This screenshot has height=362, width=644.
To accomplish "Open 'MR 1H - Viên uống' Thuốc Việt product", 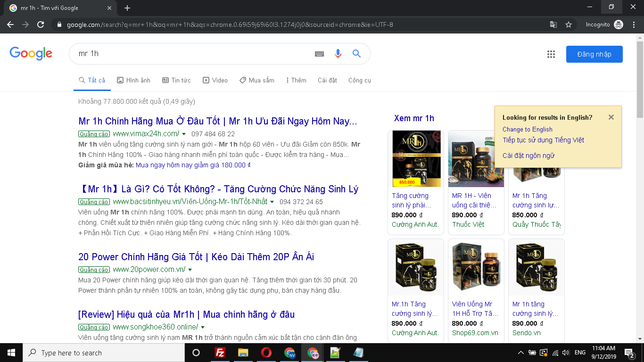I will 476,182.
